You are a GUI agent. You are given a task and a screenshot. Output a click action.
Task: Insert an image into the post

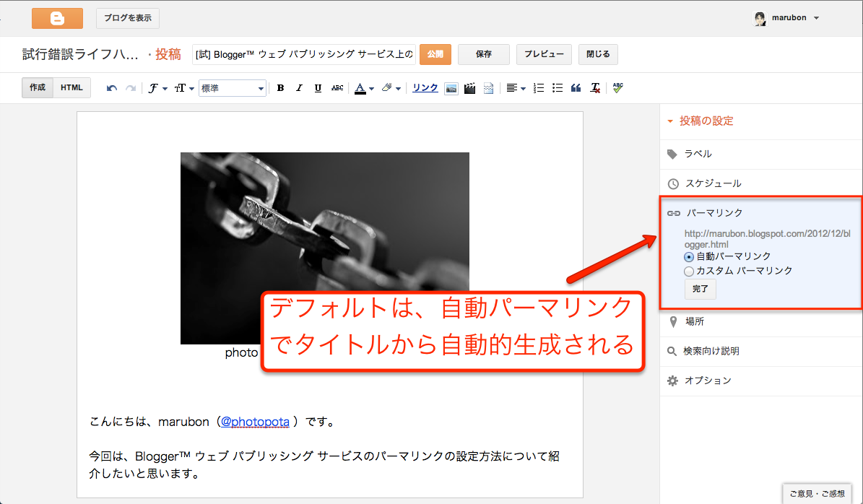451,89
